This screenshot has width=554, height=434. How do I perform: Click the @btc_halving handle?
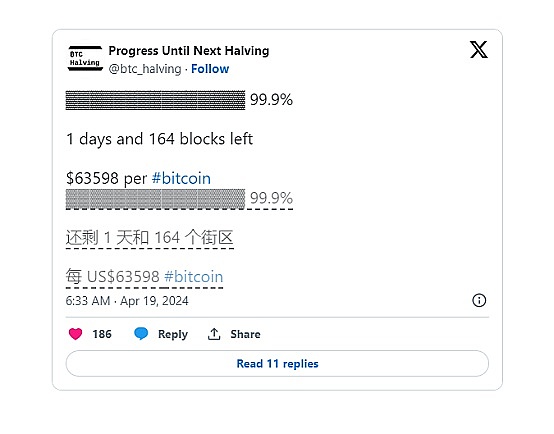(145, 69)
